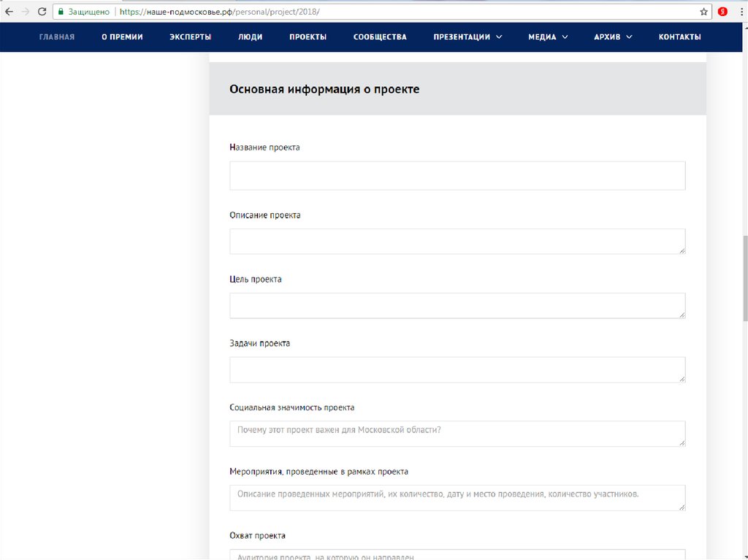Open the КОНТАКТЫ page
This screenshot has height=560, width=748.
680,37
